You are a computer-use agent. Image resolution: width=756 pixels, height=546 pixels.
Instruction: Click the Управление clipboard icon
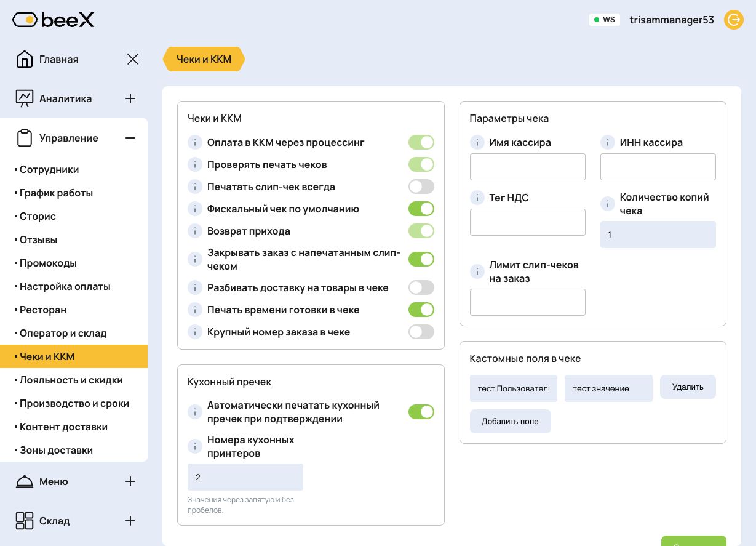click(25, 138)
